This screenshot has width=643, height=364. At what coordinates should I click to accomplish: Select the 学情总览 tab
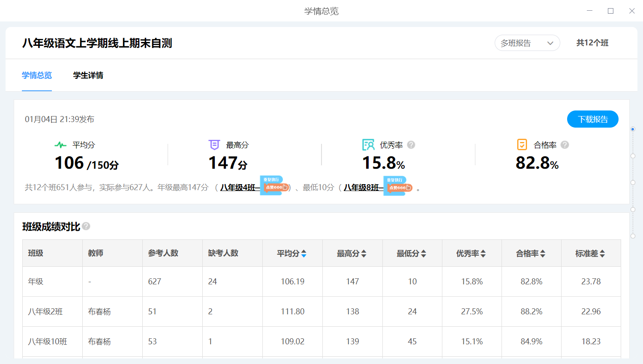click(37, 75)
